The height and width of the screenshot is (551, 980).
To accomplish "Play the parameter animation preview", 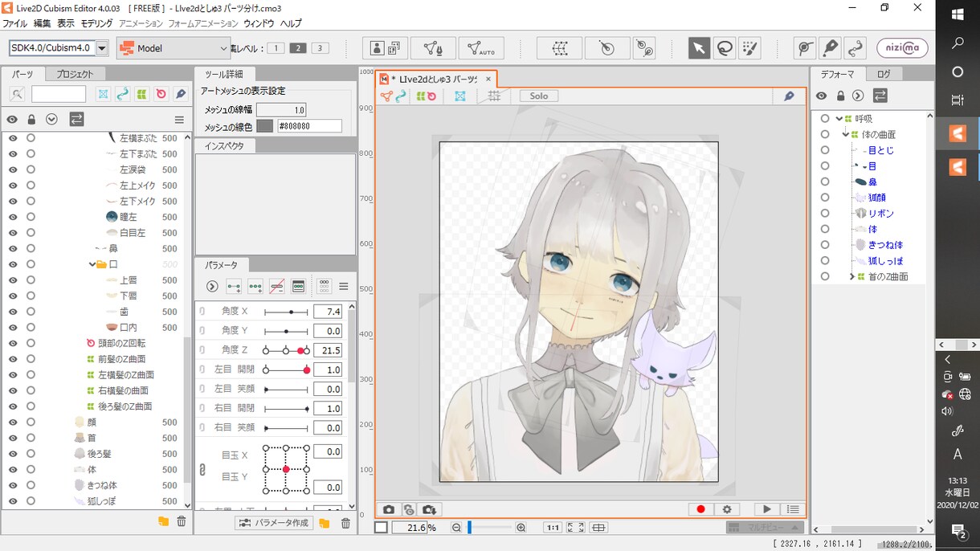I will coord(767,509).
